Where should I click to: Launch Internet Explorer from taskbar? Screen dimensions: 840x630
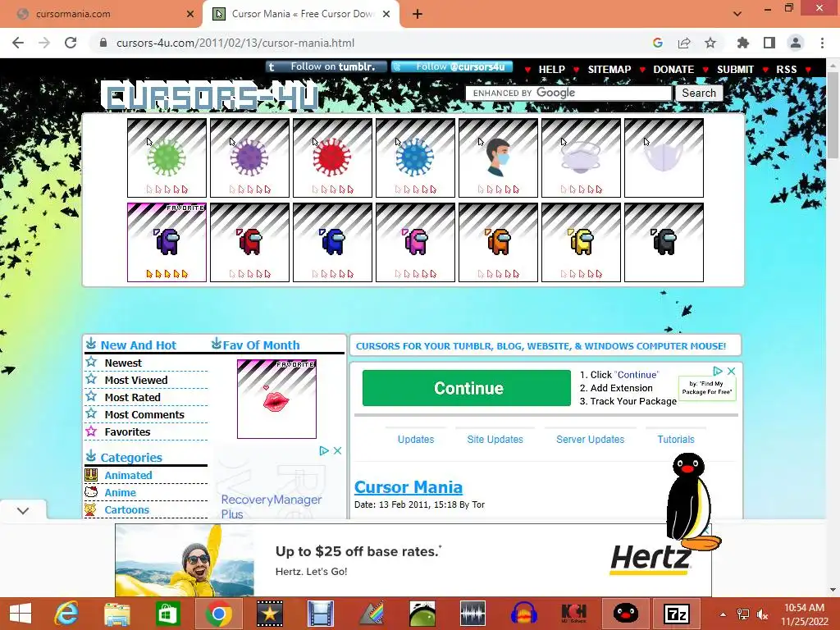(66, 614)
